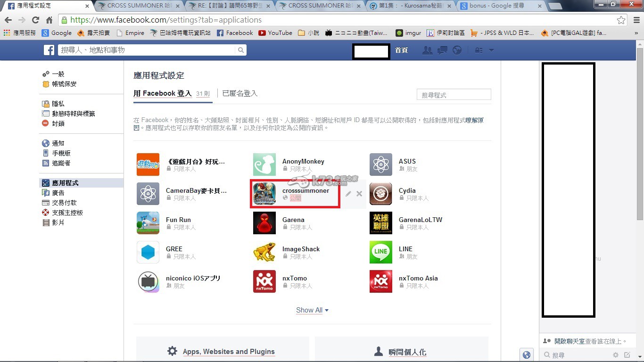Screen dimensions: 644x362
Task: Click the Cydia app icon
Action: coord(380,194)
